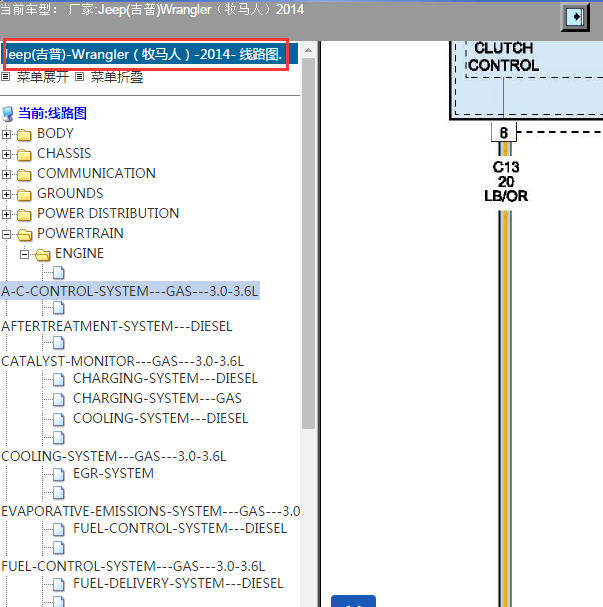Select the POWERTRAIN tree item
The width and height of the screenshot is (603, 607).
[x=80, y=233]
